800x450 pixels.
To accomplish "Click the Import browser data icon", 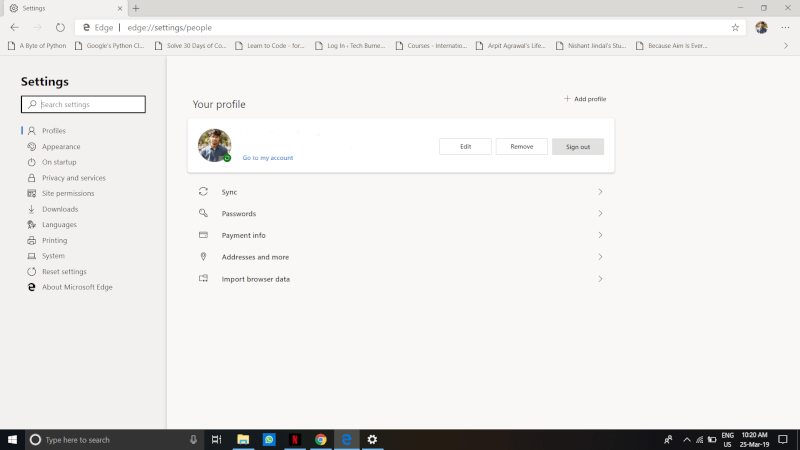I will click(203, 278).
